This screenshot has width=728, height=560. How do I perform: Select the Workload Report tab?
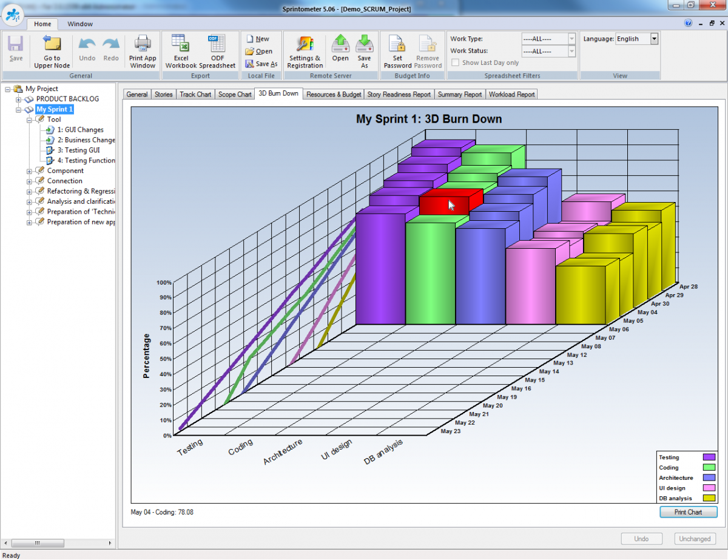tap(511, 95)
